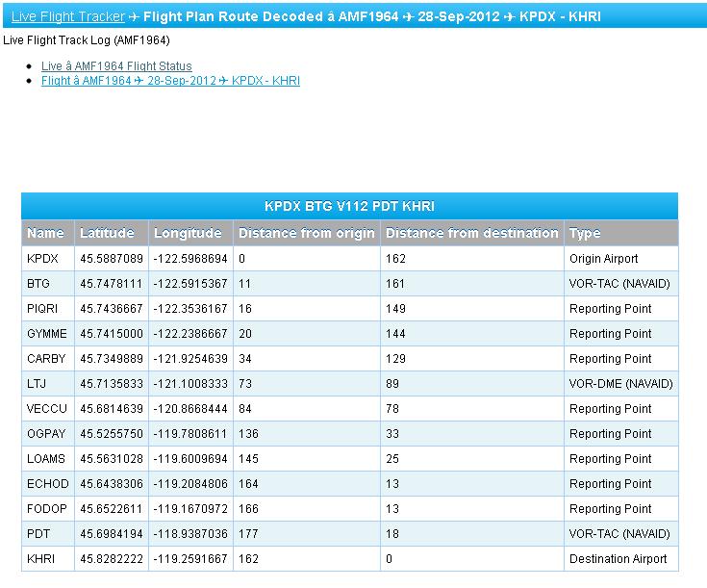Click the Distance from origin column header
This screenshot has height=588, width=707.
[x=306, y=233]
